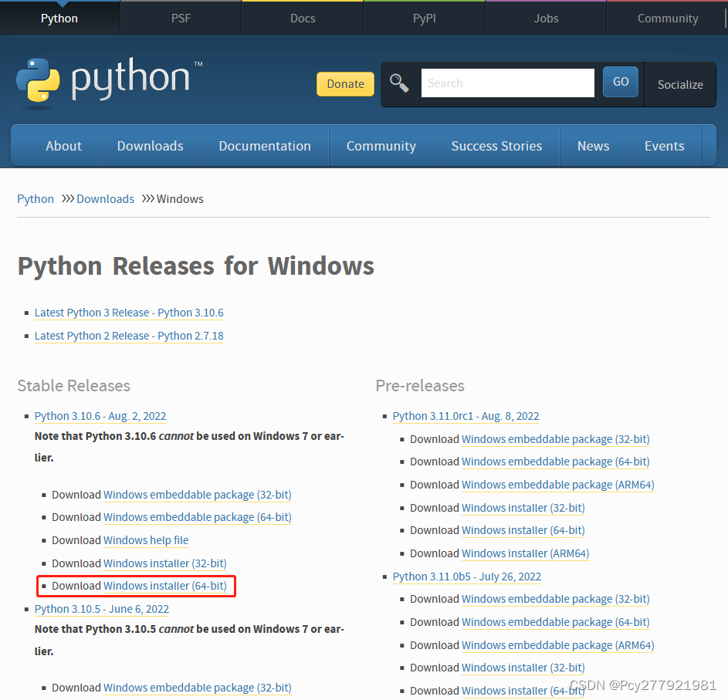
Task: Switch to the Docs top tab
Action: pyautogui.click(x=303, y=18)
